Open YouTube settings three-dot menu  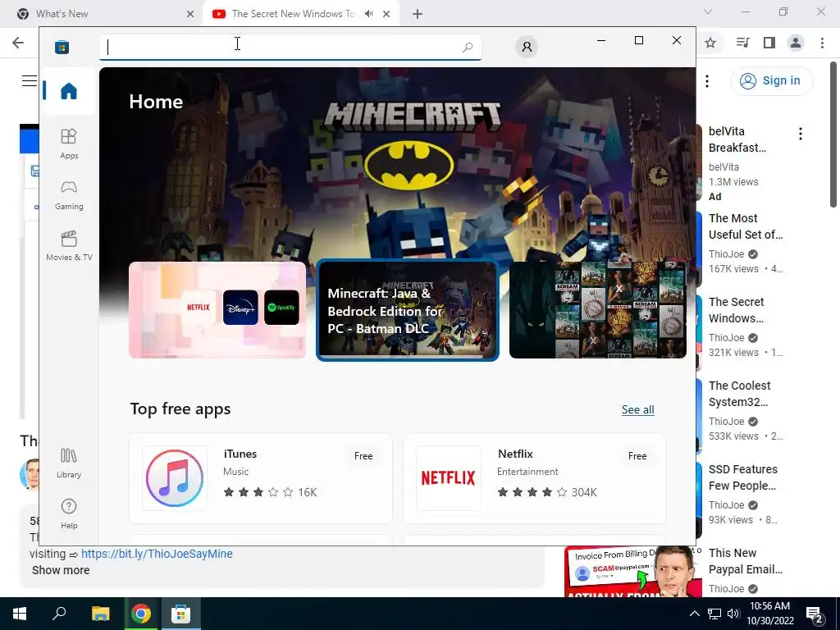coord(707,81)
